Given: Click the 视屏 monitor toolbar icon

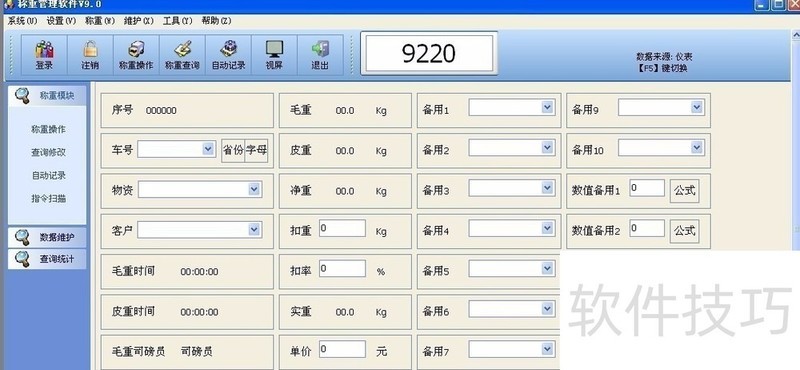Looking at the screenshot, I should point(274,55).
